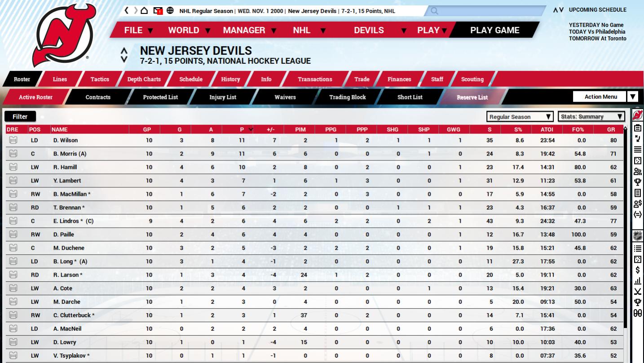644x363 pixels.
Task: Click the NHL shield sidebar icon
Action: coord(637,236)
